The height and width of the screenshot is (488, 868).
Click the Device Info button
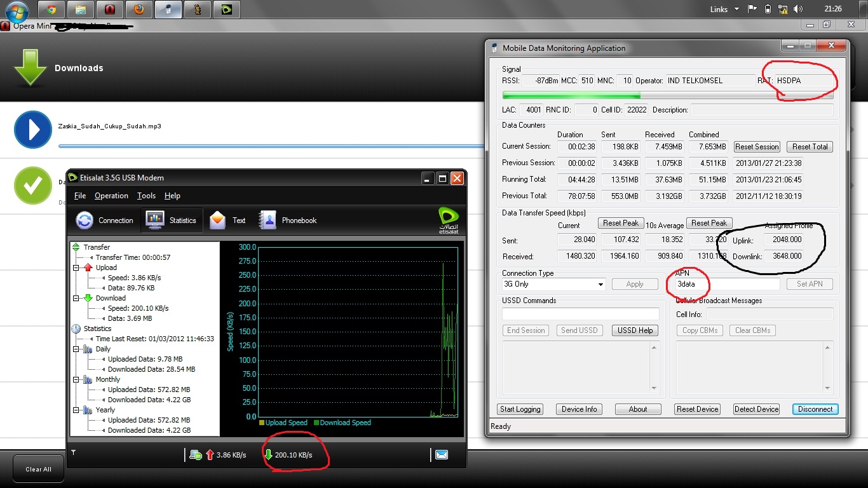click(580, 409)
